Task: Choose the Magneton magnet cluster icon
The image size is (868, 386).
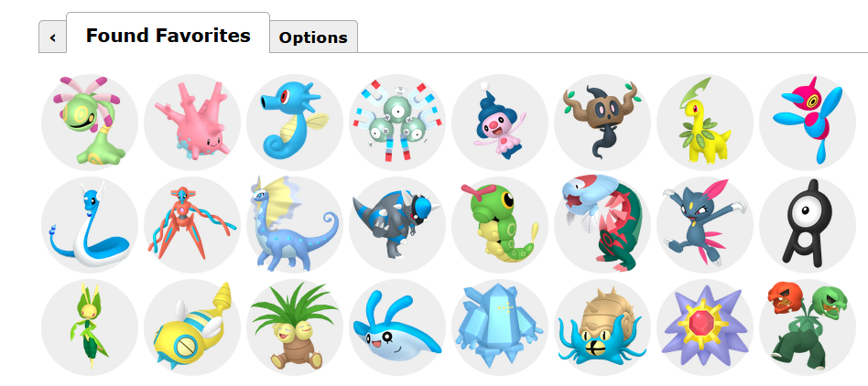Action: [x=396, y=123]
